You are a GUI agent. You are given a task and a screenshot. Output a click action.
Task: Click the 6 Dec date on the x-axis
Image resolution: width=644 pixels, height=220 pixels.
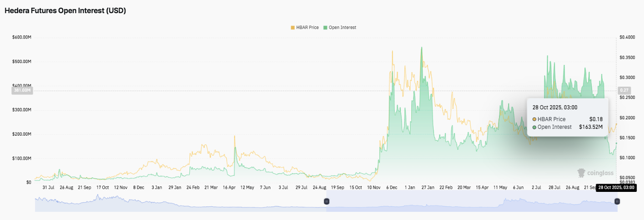coord(393,187)
